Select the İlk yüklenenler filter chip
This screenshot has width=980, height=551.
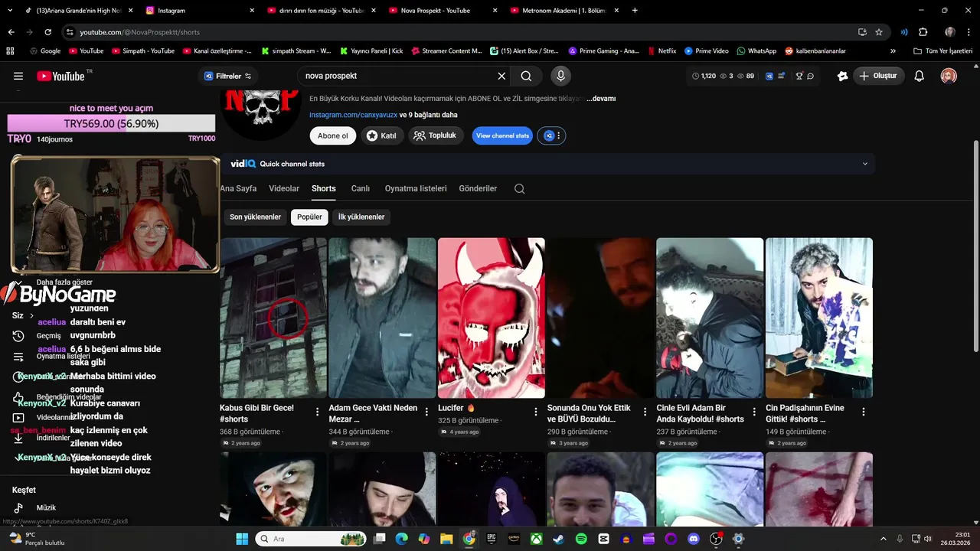361,217
